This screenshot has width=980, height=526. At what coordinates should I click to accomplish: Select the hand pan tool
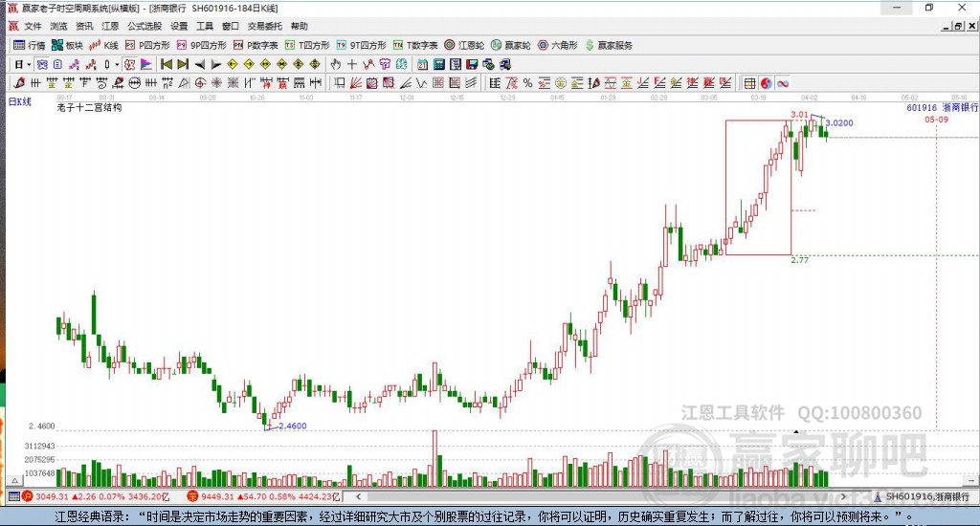(x=336, y=64)
